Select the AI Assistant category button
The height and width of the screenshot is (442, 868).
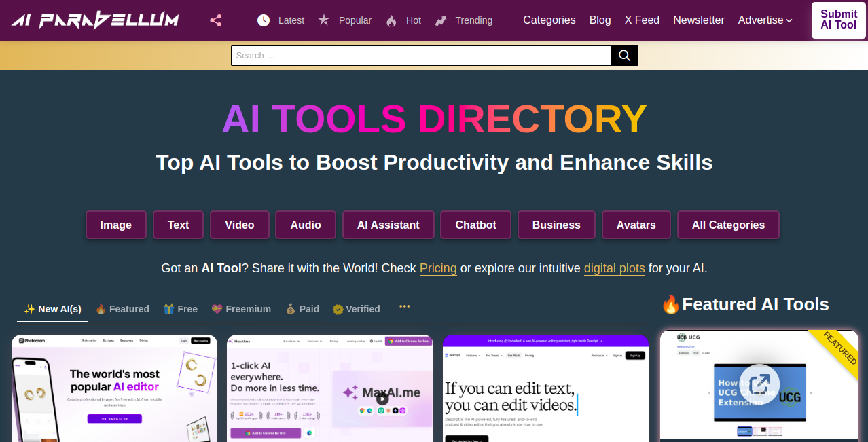(x=388, y=225)
